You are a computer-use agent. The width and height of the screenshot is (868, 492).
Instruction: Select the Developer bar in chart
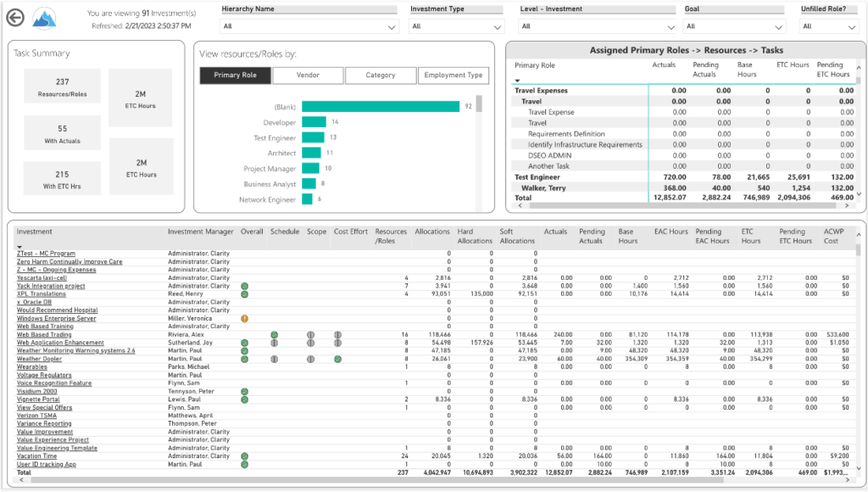pos(314,122)
